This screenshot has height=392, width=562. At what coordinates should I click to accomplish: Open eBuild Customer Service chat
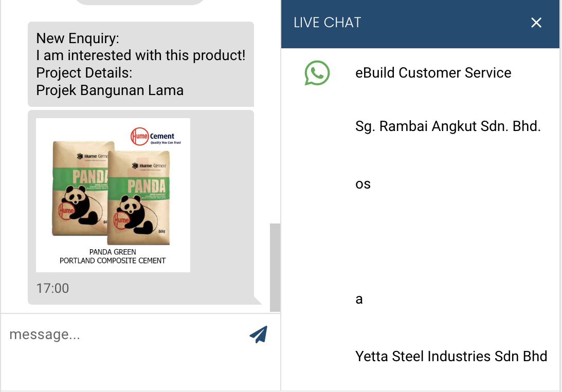pyautogui.click(x=433, y=73)
